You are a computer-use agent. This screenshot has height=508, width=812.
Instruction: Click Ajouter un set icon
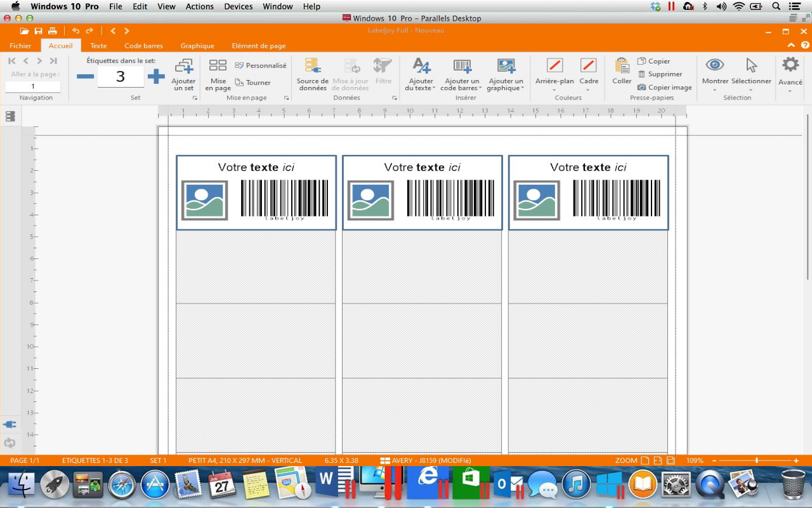point(184,75)
